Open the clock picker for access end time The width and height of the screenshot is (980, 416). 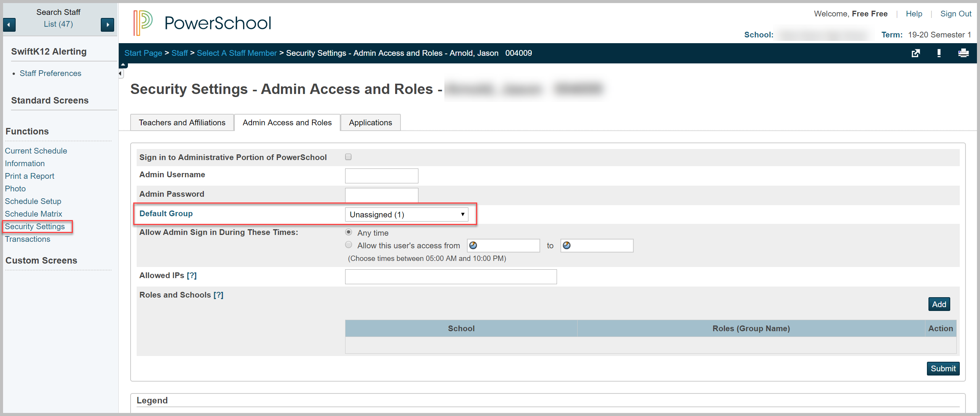click(x=567, y=245)
